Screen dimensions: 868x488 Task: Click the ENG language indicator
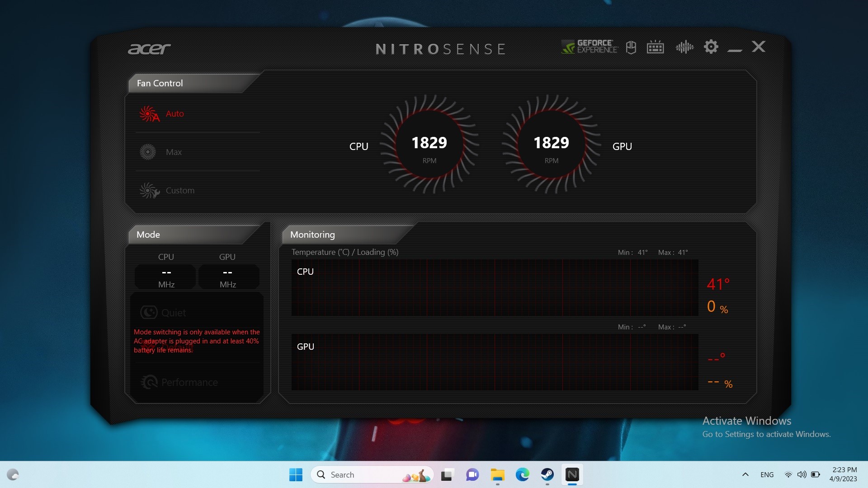click(767, 475)
